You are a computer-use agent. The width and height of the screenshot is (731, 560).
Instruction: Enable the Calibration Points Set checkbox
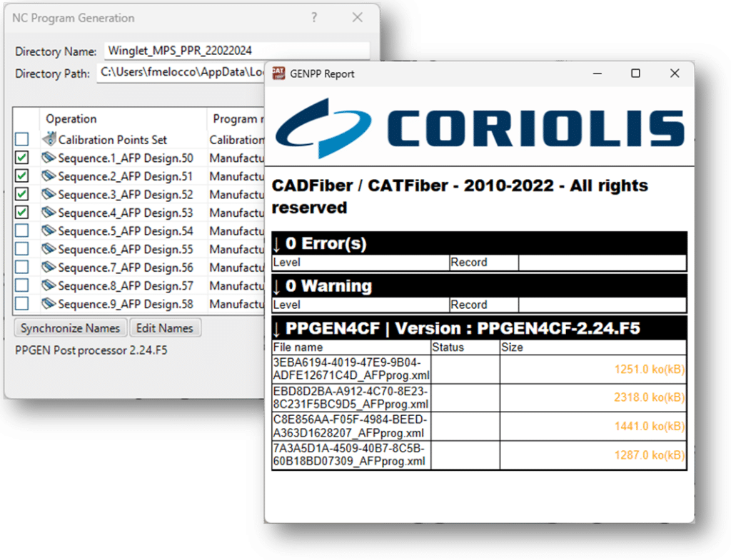tap(22, 139)
